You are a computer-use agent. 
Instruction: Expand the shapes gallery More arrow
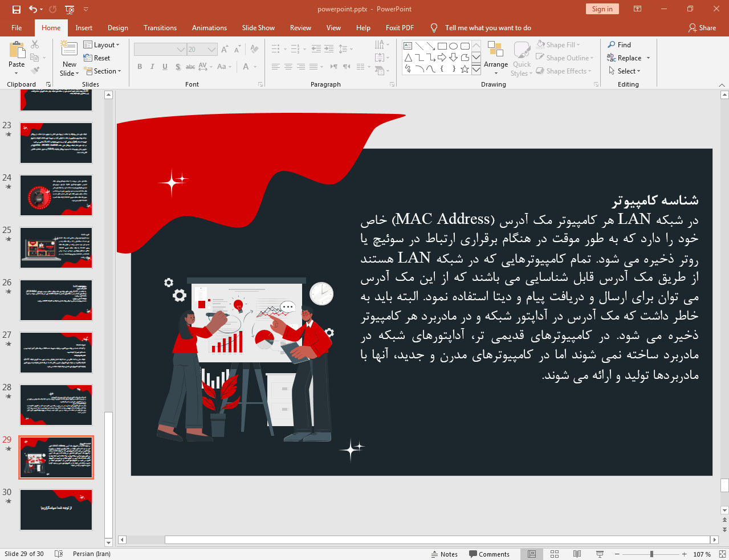pos(476,70)
